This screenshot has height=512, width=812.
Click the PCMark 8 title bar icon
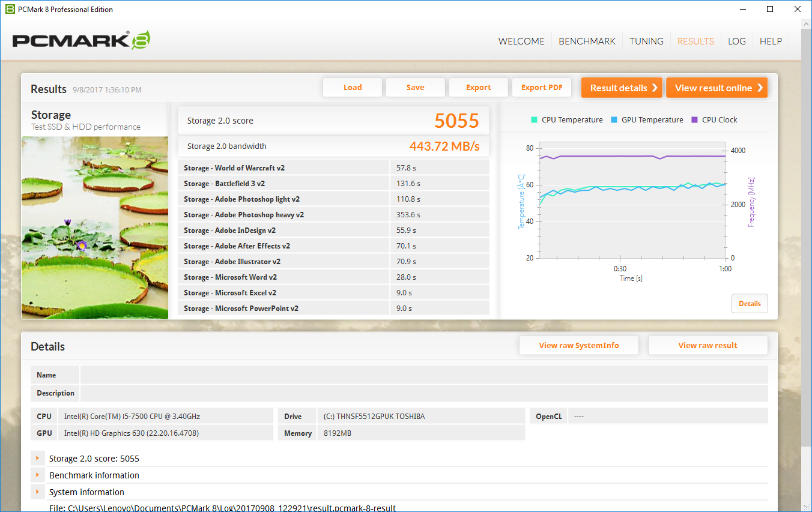tap(10, 9)
